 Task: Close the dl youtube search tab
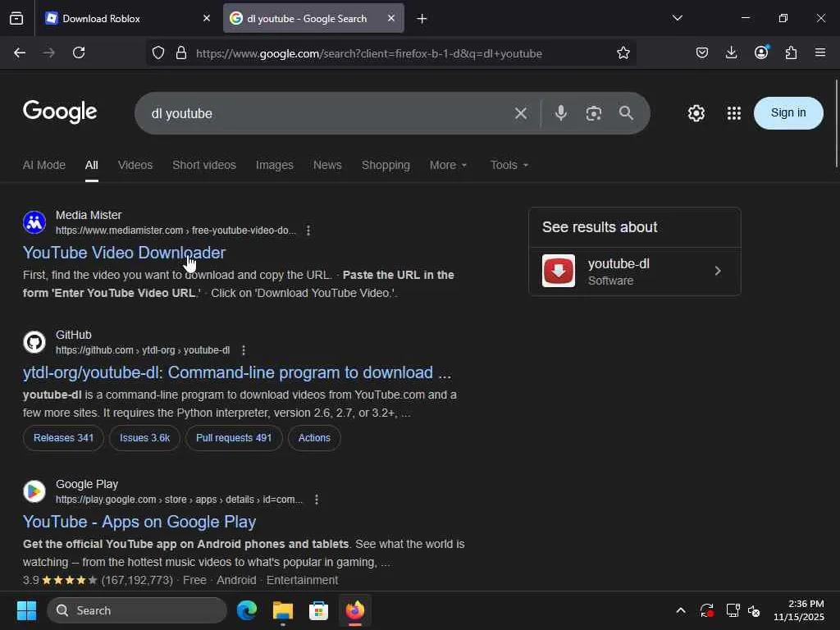pyautogui.click(x=391, y=18)
